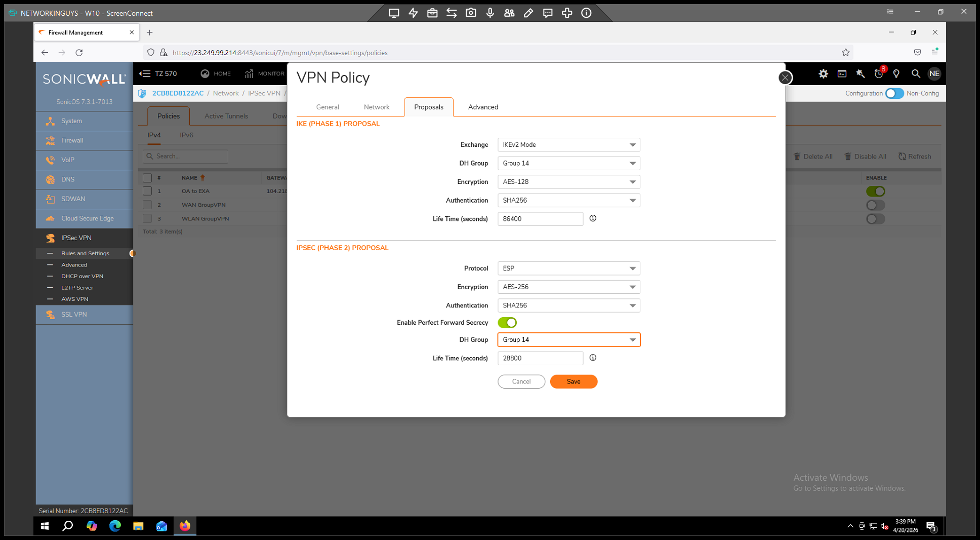Open the terminal console icon in header
This screenshot has width=980, height=540.
pyautogui.click(x=842, y=74)
